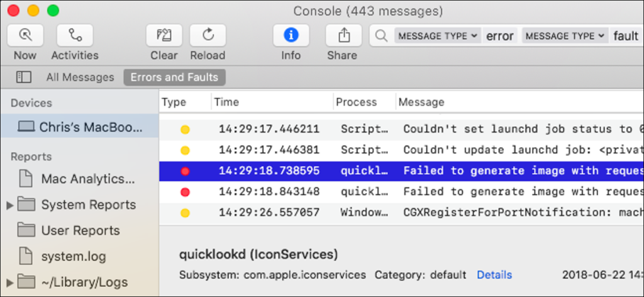The height and width of the screenshot is (297, 644).
Task: Open the Activities view icon
Action: pyautogui.click(x=75, y=35)
